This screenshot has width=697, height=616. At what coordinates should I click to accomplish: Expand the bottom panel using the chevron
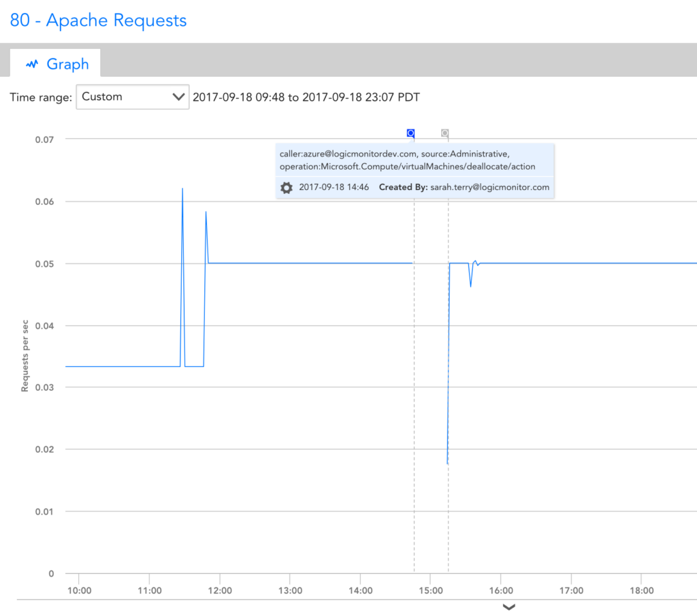pos(508,607)
